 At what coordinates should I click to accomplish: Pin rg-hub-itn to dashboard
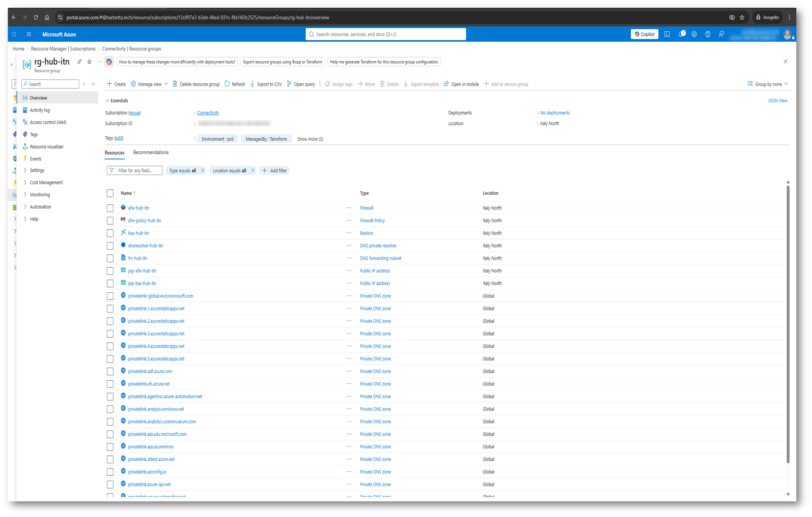(x=79, y=62)
